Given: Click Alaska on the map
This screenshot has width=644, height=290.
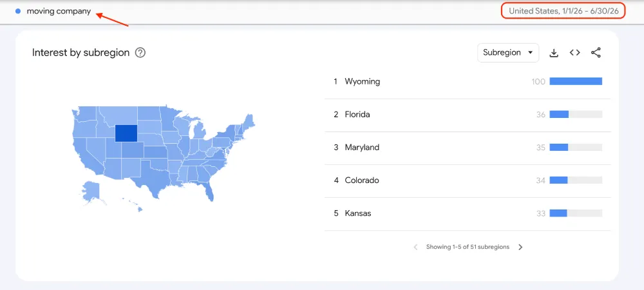Looking at the screenshot, I should pos(90,193).
